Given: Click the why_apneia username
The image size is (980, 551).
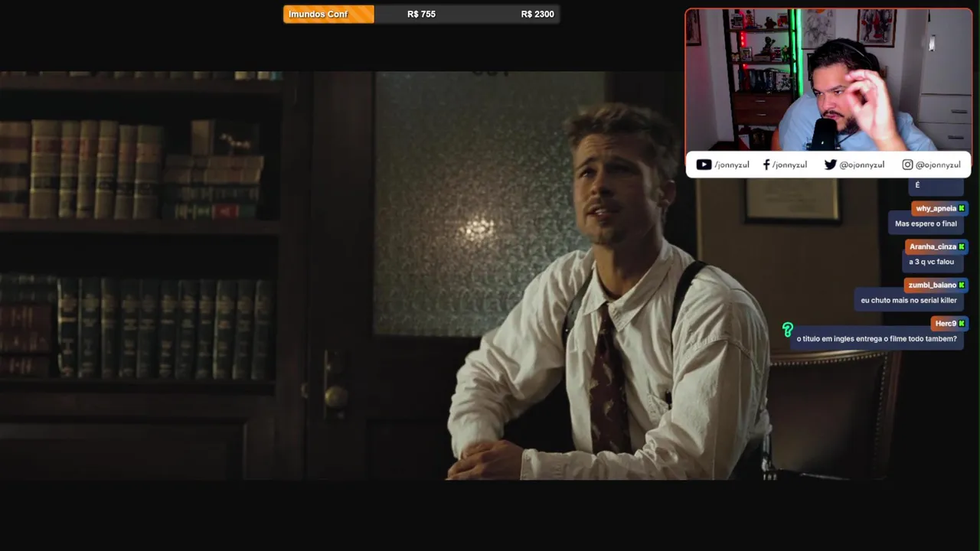Looking at the screenshot, I should coord(936,208).
